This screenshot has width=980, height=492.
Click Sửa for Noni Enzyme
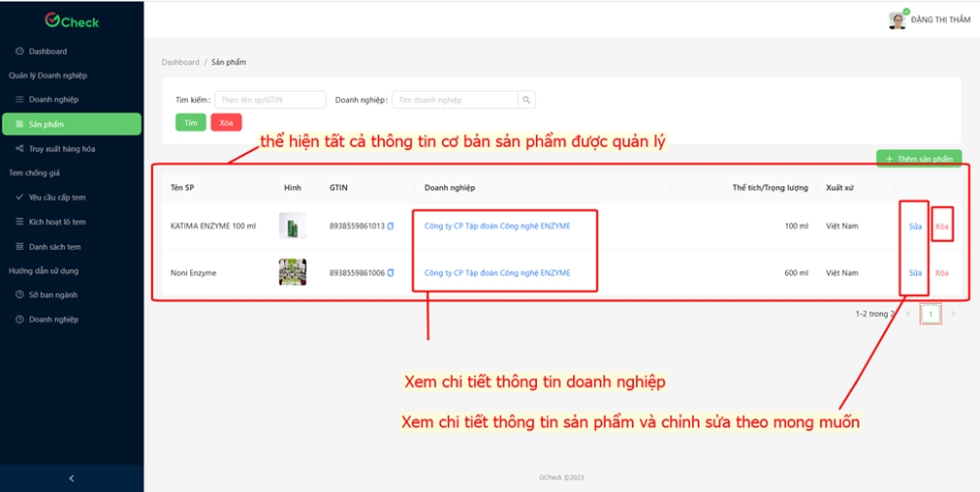(915, 273)
